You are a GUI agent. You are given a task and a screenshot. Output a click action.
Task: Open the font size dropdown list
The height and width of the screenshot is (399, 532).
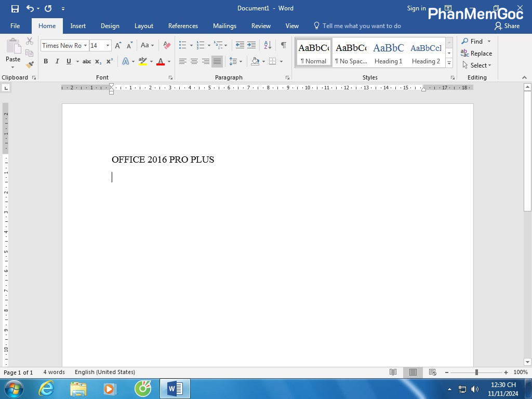coord(108,46)
